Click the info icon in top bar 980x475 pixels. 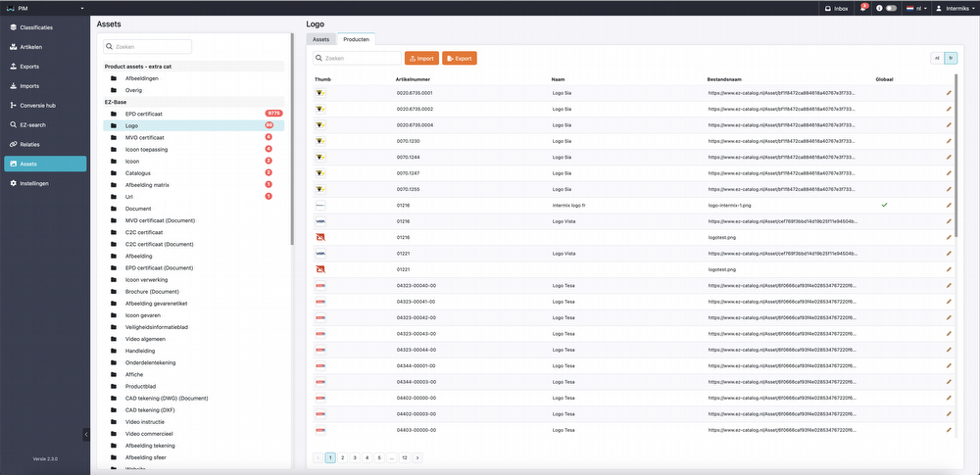[879, 8]
